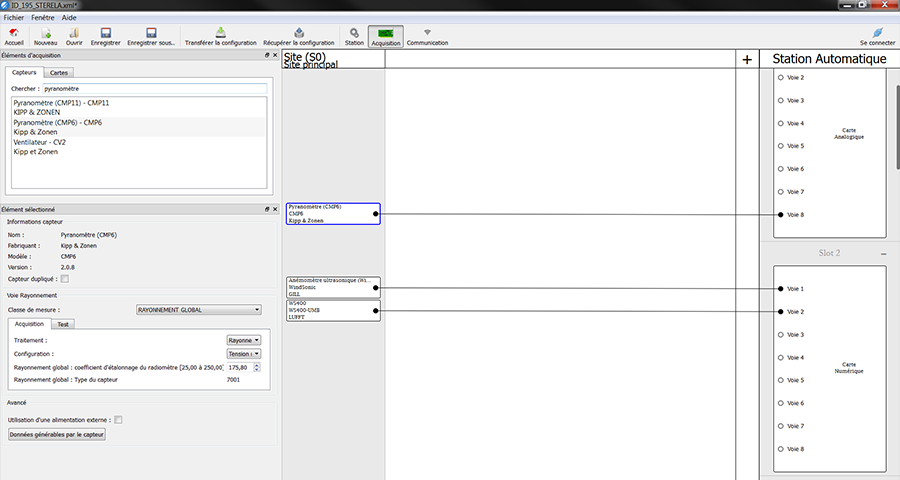Open the Fenêtre menu
This screenshot has height=480, width=900.
[x=43, y=18]
